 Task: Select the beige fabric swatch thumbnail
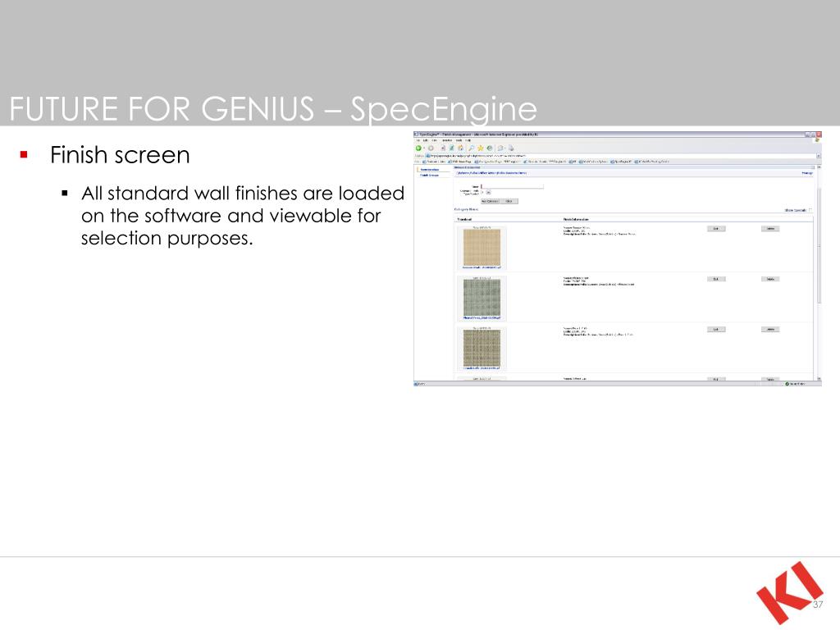tap(482, 248)
